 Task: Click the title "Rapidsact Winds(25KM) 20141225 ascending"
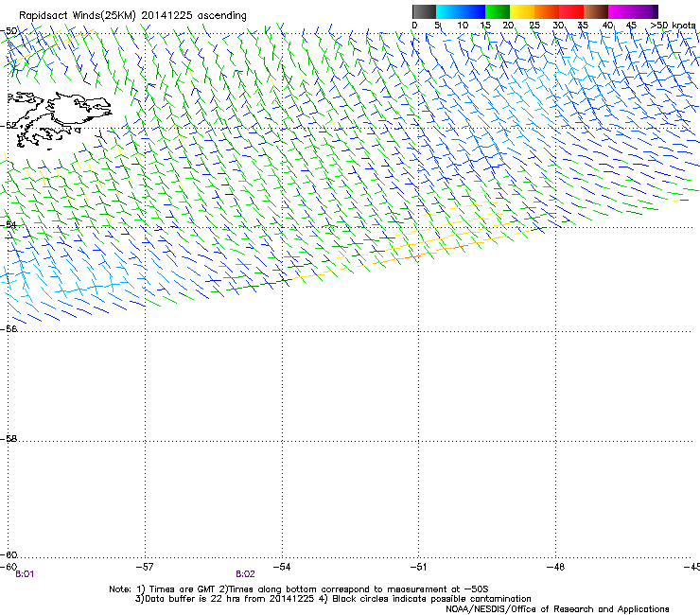[x=132, y=16]
